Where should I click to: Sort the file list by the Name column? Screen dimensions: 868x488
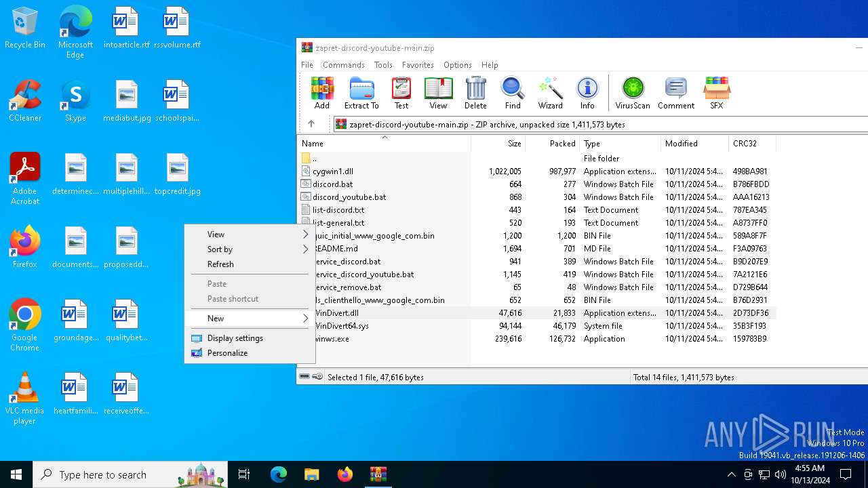pyautogui.click(x=384, y=144)
